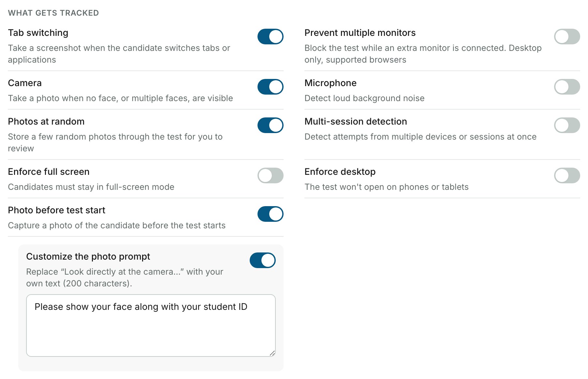This screenshot has width=588, height=379.
Task: Click the Prevent multiple monitors title
Action: click(x=360, y=33)
